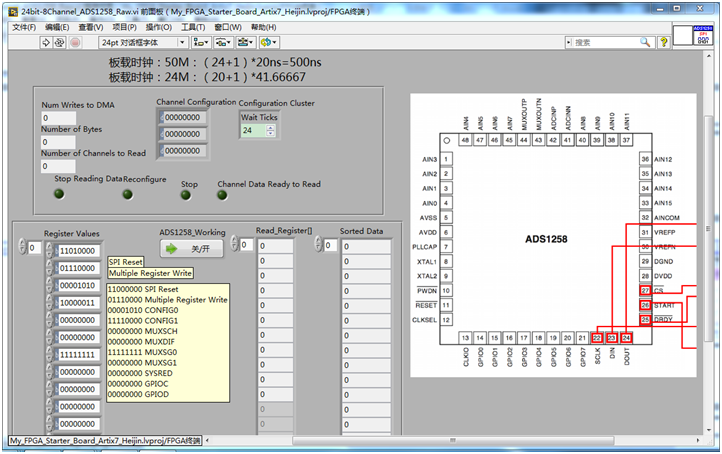Click the second Channel Configuration value
This screenshot has height=454, width=722.
[183, 134]
